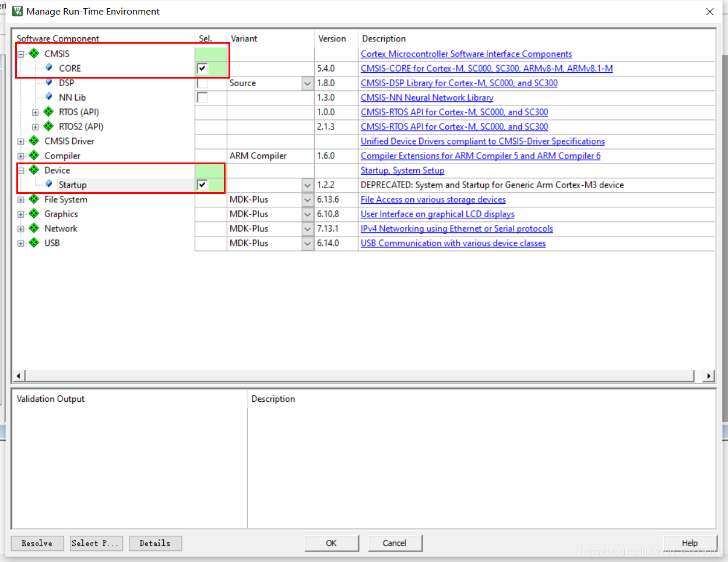The width and height of the screenshot is (728, 562).
Task: Click the DSP blue component icon
Action: 49,82
